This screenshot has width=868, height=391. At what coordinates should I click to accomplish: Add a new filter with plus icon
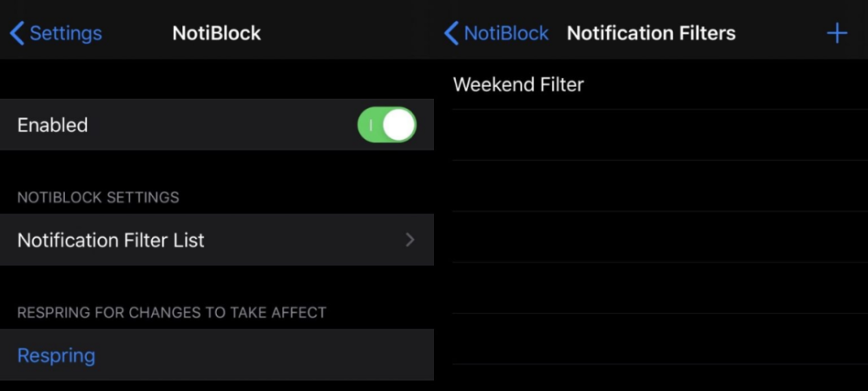837,33
